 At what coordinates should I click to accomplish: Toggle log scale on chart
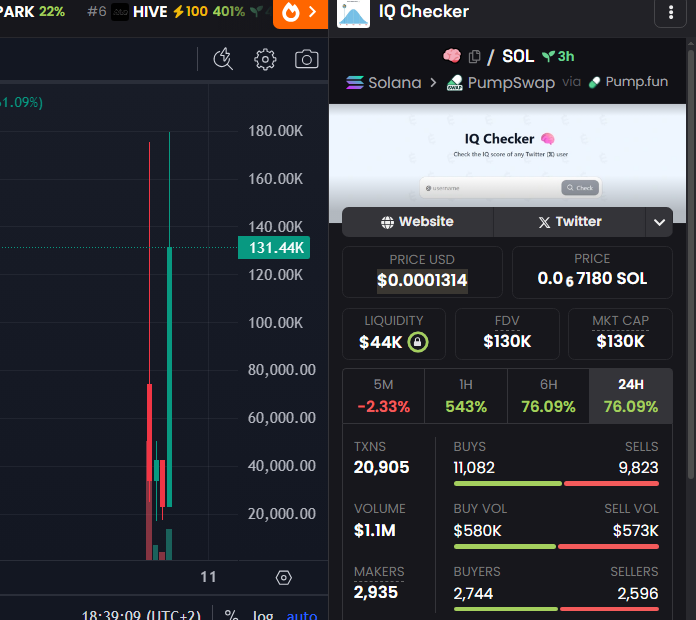263,615
